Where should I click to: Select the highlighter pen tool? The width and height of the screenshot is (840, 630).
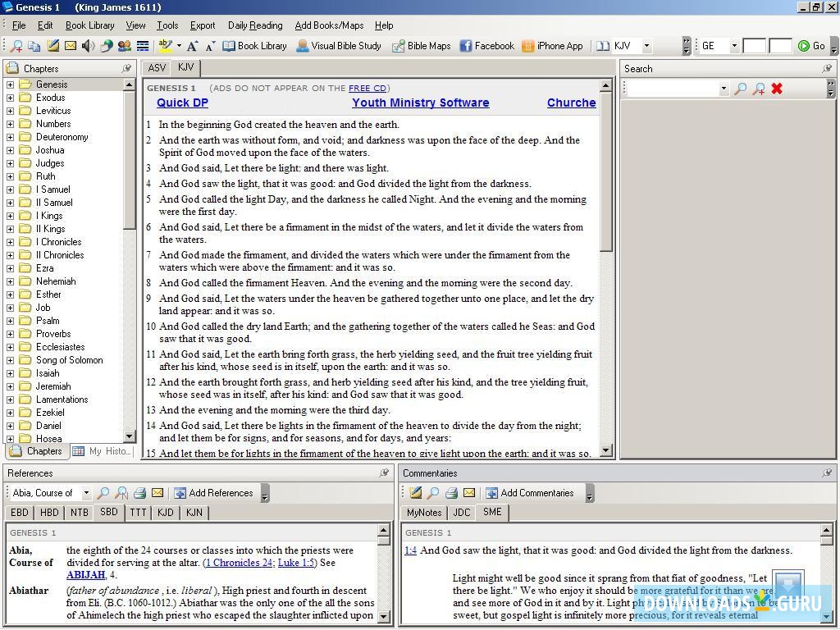click(x=166, y=46)
